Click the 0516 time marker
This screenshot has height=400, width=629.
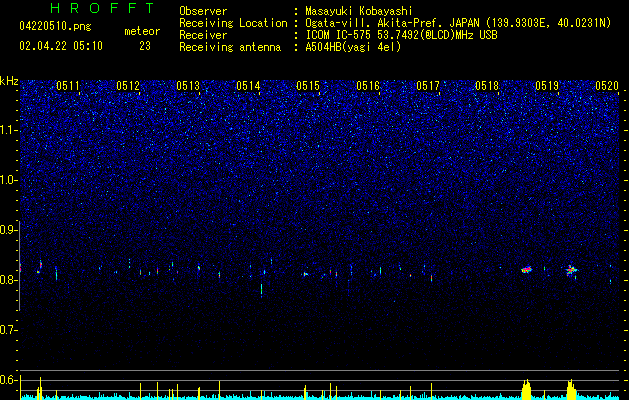[x=368, y=85]
